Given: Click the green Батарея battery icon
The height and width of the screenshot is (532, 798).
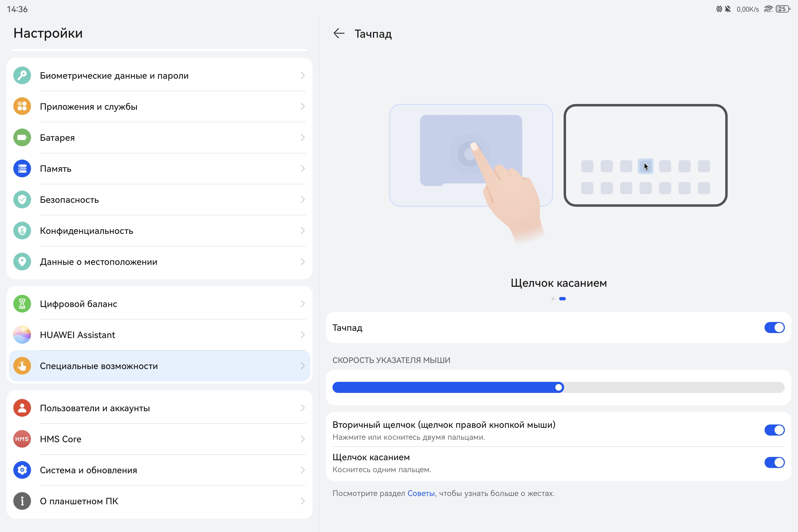Looking at the screenshot, I should tap(22, 137).
